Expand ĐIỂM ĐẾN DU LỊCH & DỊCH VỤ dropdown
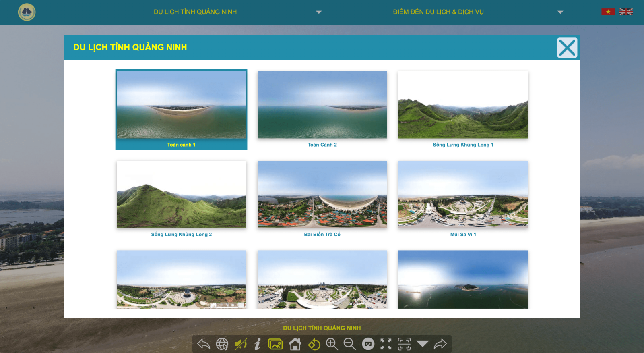The width and height of the screenshot is (644, 353). 560,12
